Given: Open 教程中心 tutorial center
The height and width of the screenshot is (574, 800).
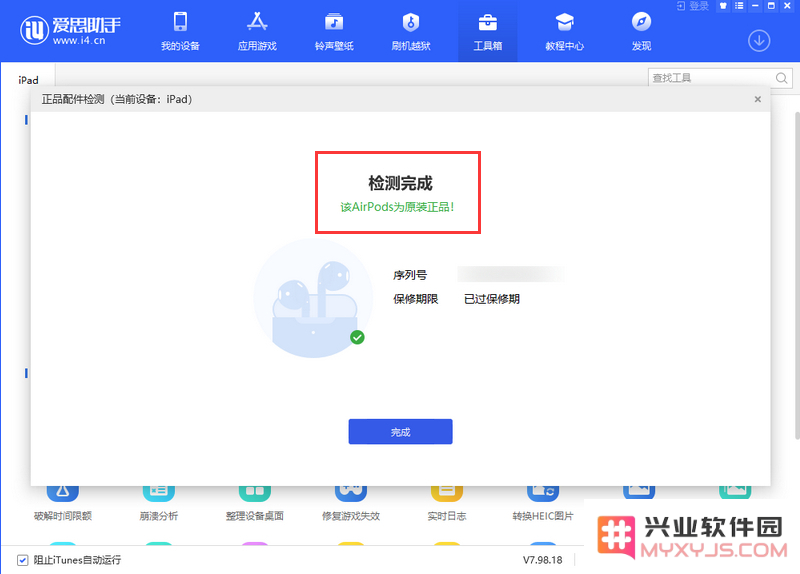Looking at the screenshot, I should coord(564,31).
